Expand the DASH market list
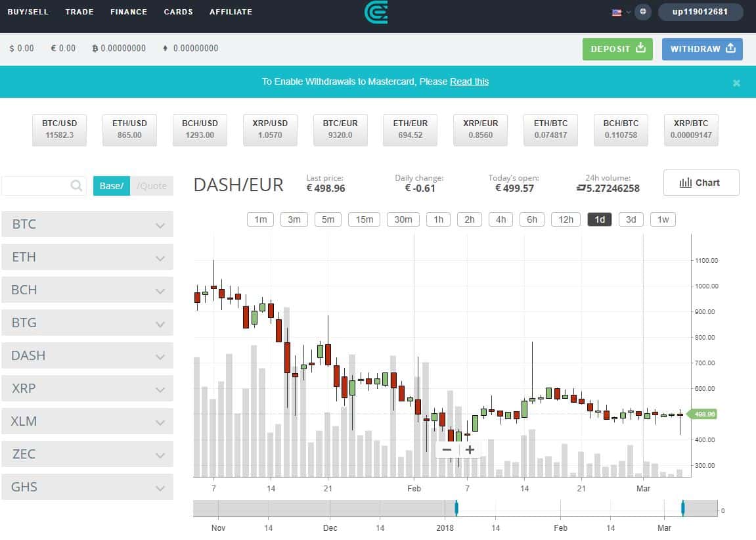The height and width of the screenshot is (540, 756). (x=87, y=355)
